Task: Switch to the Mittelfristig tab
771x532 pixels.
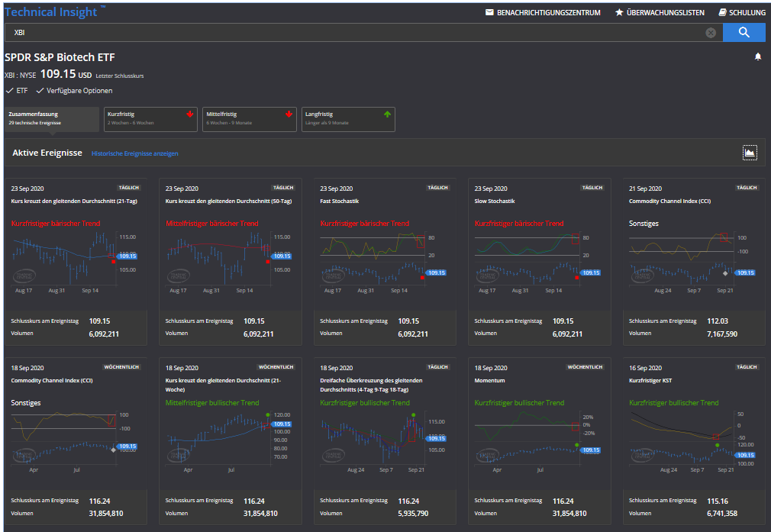Action: pyautogui.click(x=250, y=119)
